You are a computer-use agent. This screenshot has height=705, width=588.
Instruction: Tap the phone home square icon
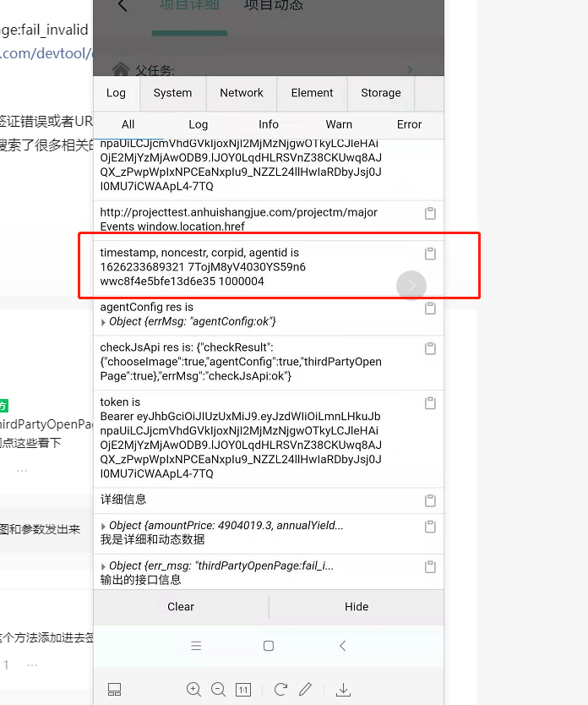(x=269, y=646)
